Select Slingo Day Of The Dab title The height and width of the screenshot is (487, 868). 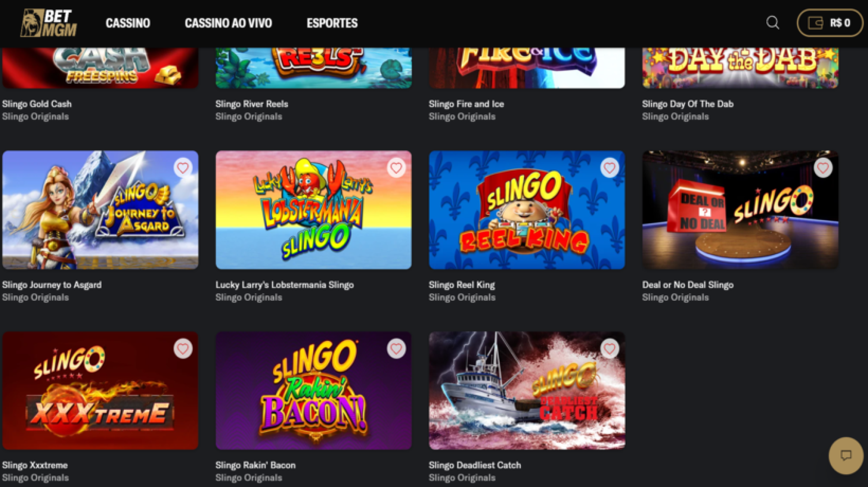688,104
